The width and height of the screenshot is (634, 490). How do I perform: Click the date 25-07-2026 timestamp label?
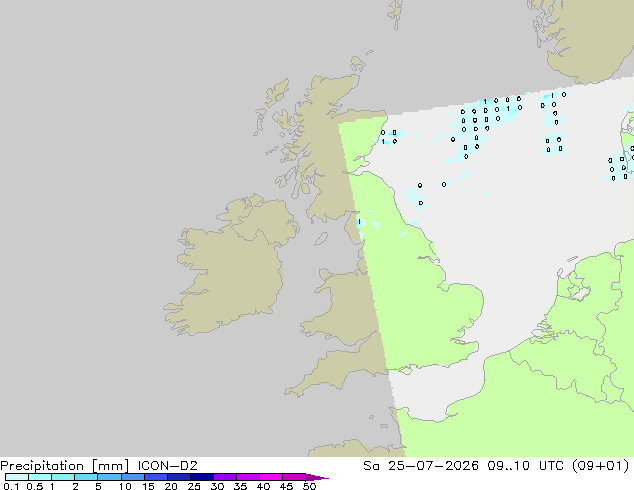point(433,466)
